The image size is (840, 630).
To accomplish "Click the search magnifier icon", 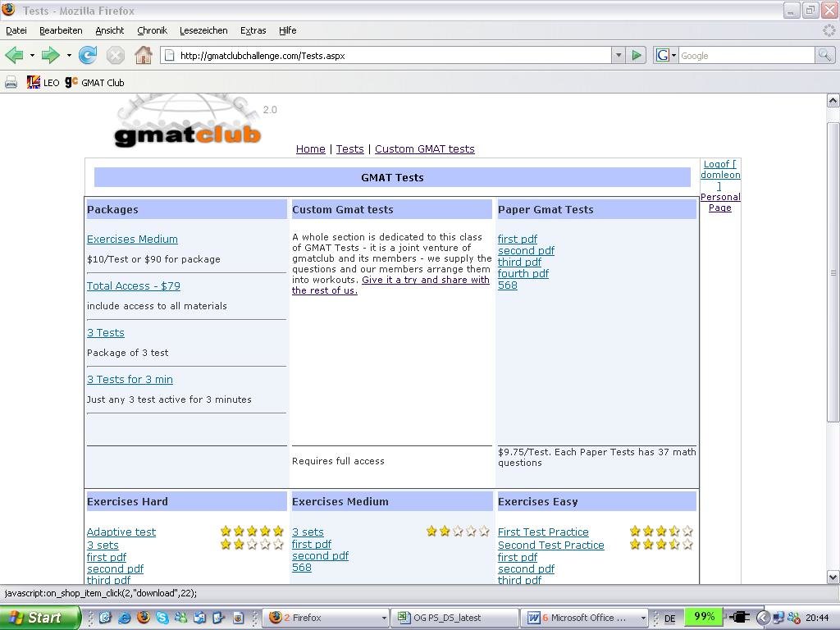I will (824, 55).
